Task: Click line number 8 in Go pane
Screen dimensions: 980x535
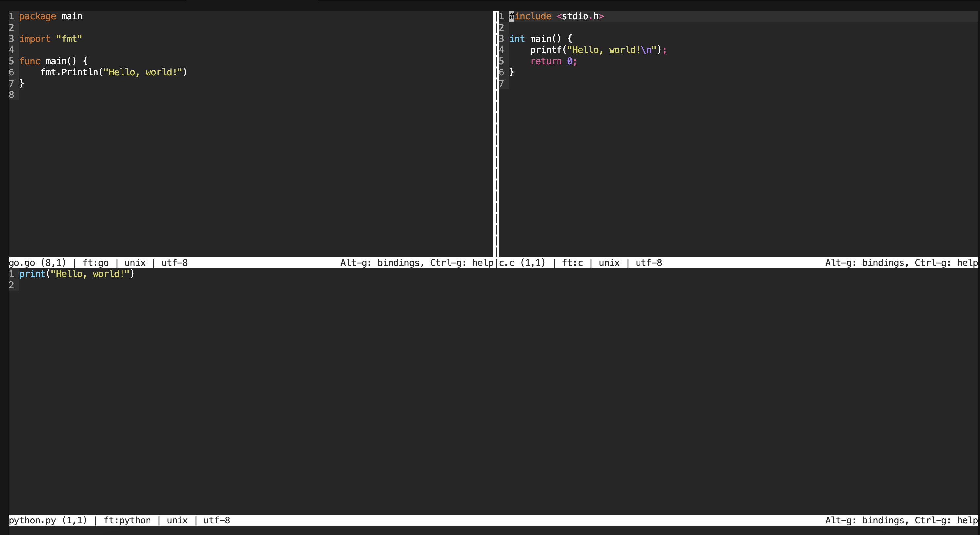Action: tap(12, 95)
